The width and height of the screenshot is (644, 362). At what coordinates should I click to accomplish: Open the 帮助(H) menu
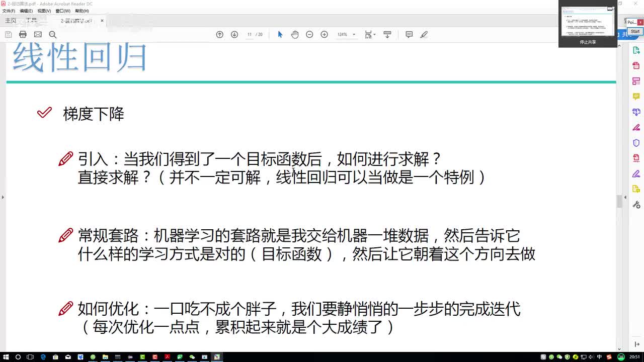82,11
